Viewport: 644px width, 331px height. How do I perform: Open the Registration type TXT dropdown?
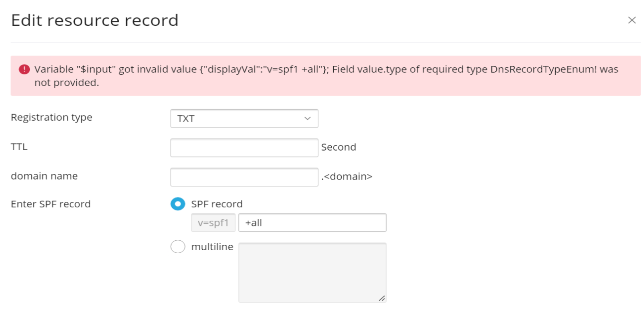point(244,119)
